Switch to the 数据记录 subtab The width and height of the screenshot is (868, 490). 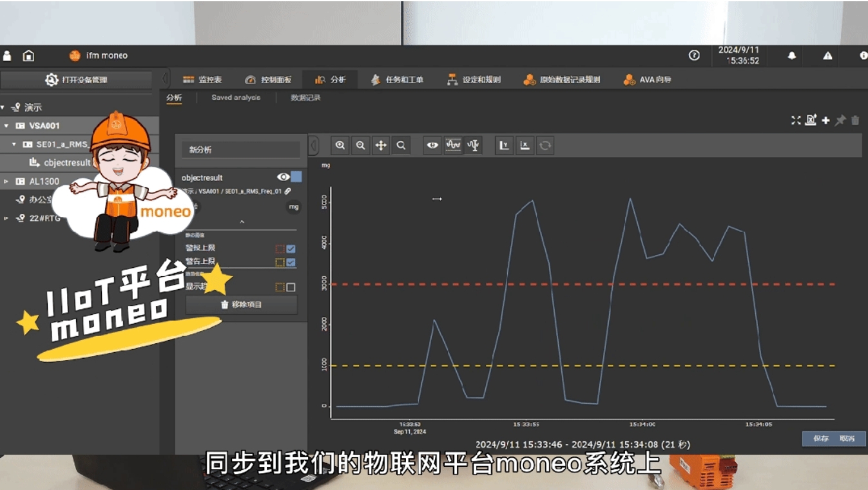point(305,98)
